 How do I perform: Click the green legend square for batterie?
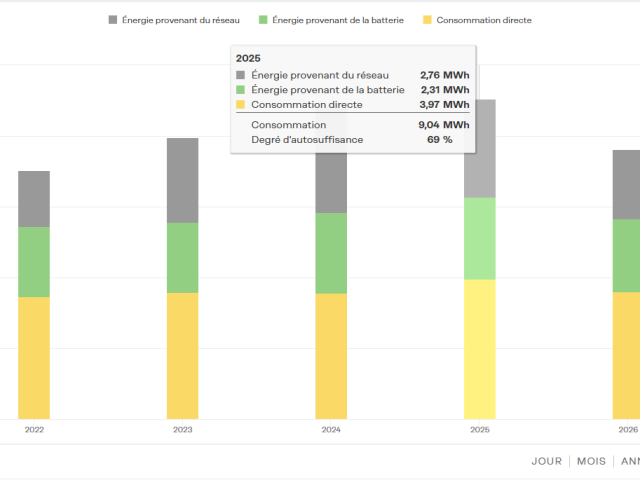(263, 20)
